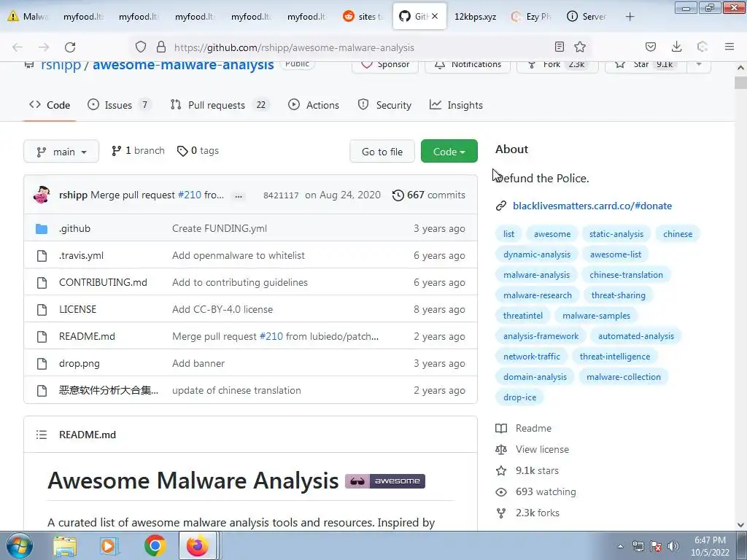Open Windows Start button
The image size is (747, 560).
19,545
